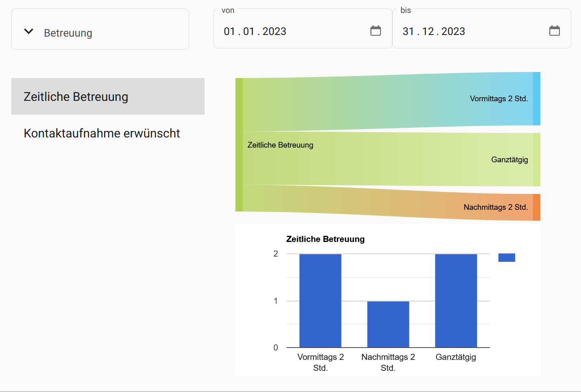Click the year 2023 in the 'bis' date
This screenshot has height=392, width=581.
(x=453, y=31)
